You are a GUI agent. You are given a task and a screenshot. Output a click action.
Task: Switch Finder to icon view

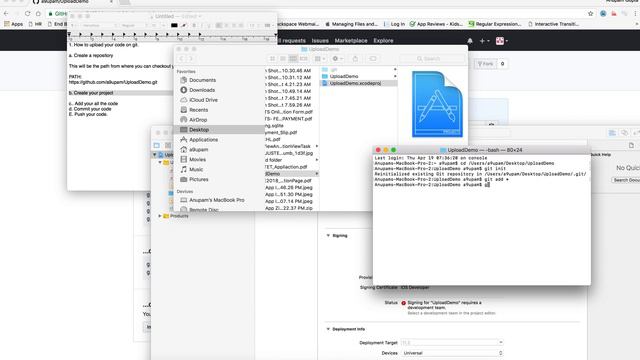272,59
